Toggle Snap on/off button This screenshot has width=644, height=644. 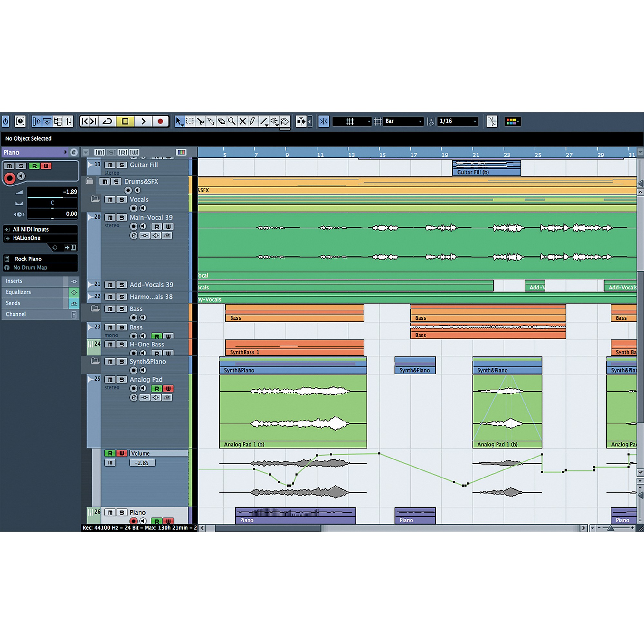(x=323, y=121)
